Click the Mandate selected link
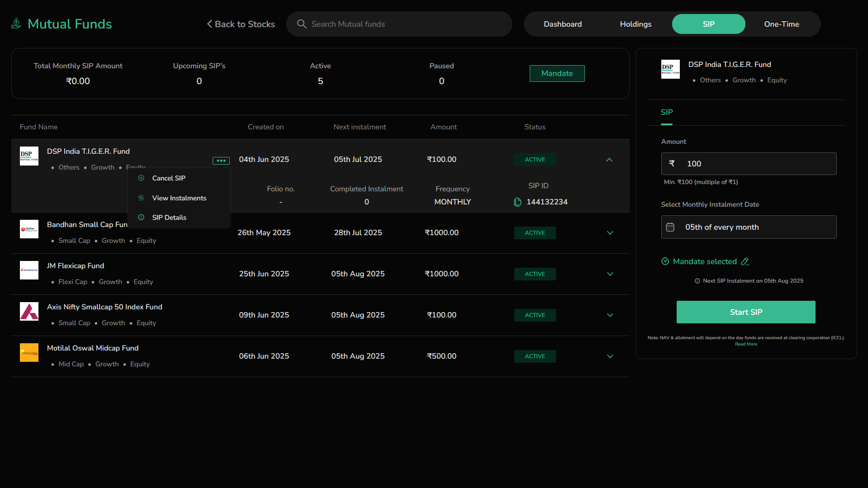 tap(705, 261)
